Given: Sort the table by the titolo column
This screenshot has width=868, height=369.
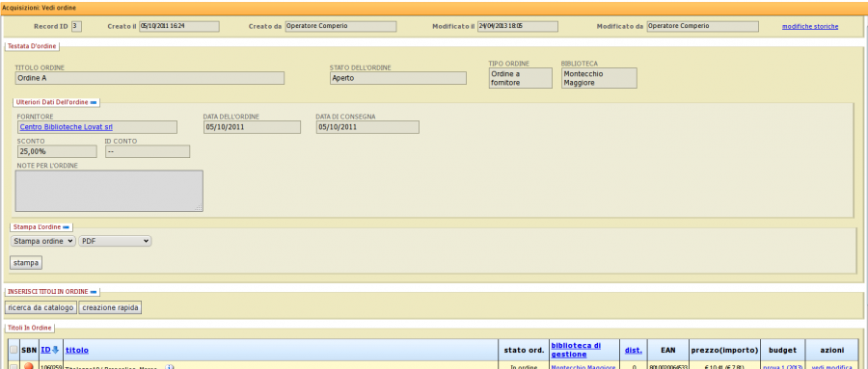Looking at the screenshot, I should click(x=77, y=350).
